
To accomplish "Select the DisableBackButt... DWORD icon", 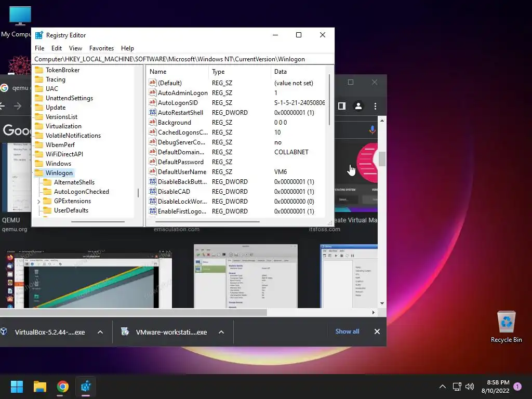I will 153,181.
